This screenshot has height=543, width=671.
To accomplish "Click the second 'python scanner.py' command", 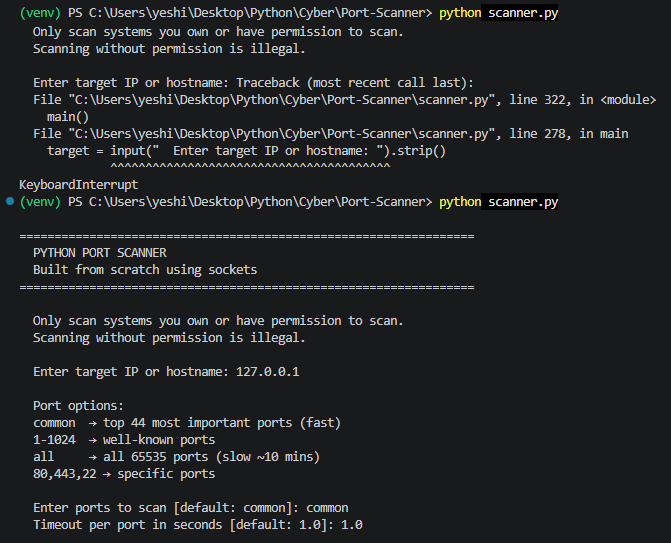I will click(499, 202).
